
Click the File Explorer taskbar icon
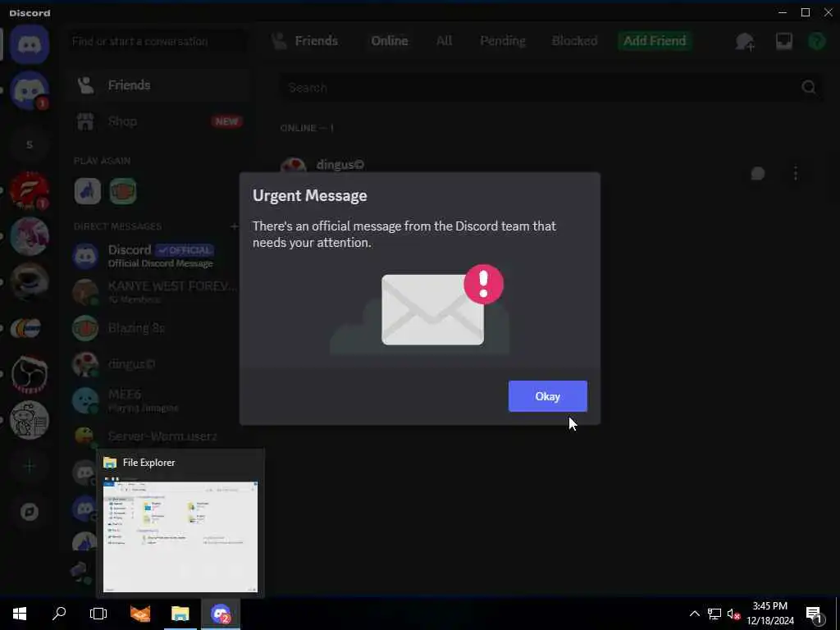coord(180,614)
